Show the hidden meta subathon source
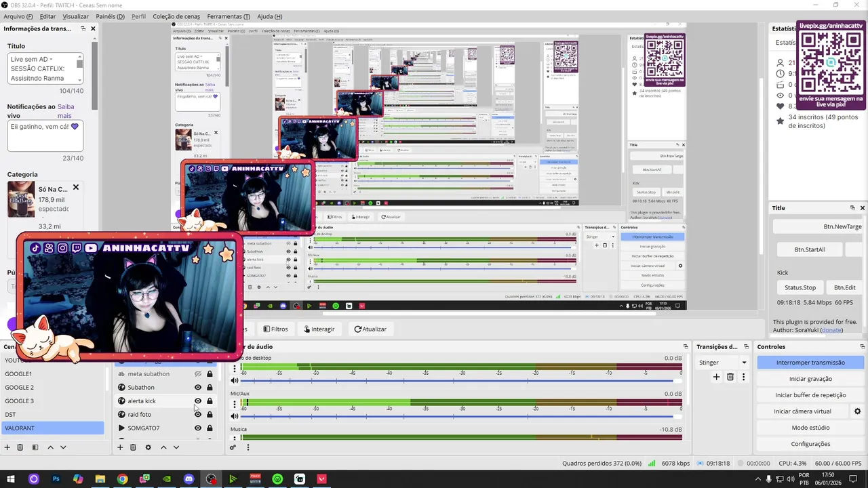 pyautogui.click(x=198, y=373)
